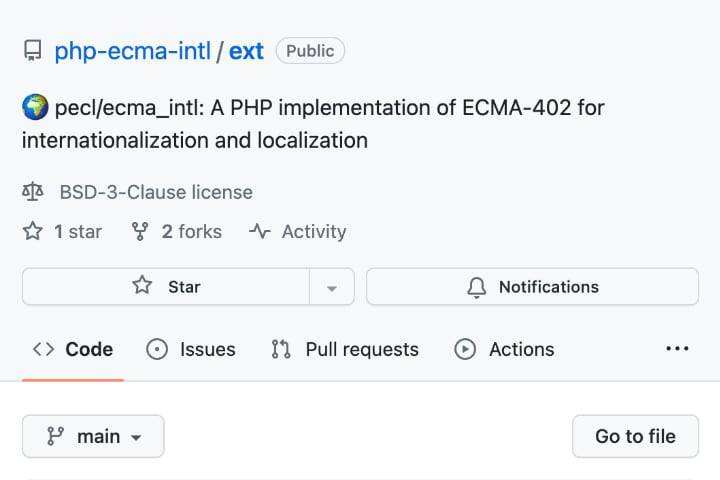Click the repository book icon
This screenshot has width=720, height=480.
click(33, 50)
